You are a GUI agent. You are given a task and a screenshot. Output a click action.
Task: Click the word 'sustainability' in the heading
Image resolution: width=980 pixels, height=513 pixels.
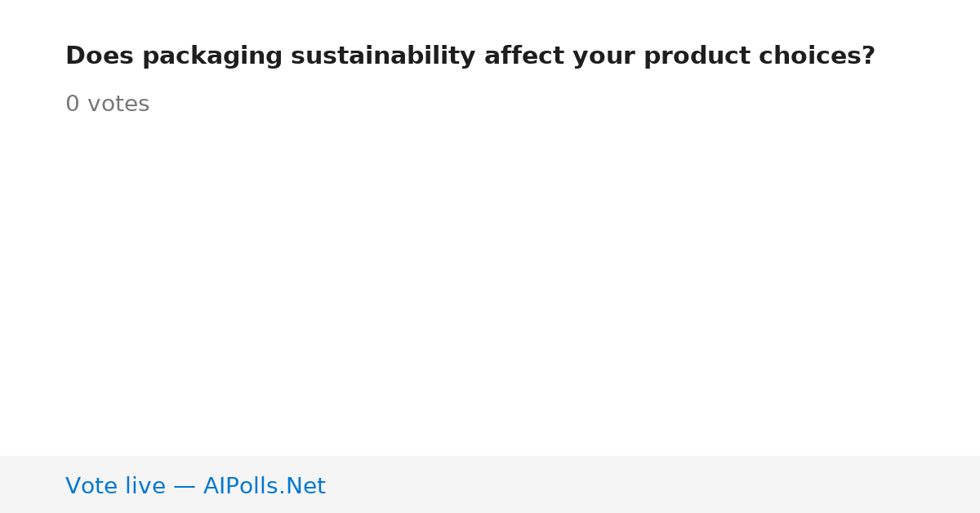383,56
